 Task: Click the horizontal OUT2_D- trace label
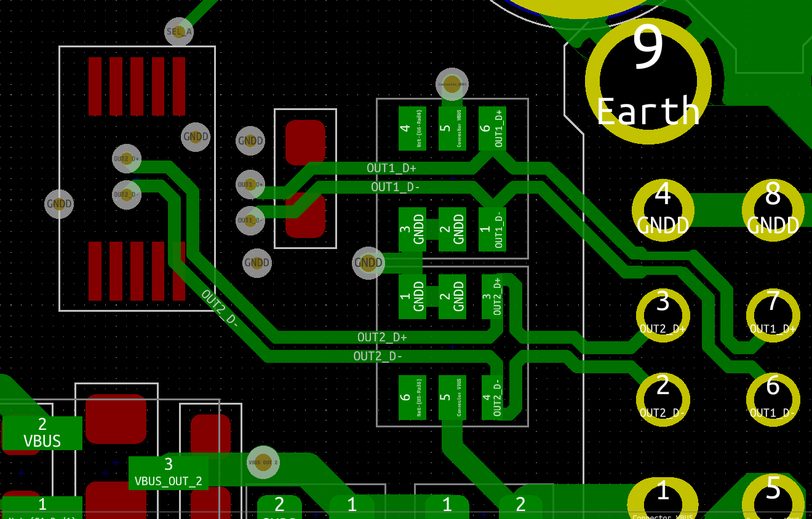pyautogui.click(x=378, y=356)
